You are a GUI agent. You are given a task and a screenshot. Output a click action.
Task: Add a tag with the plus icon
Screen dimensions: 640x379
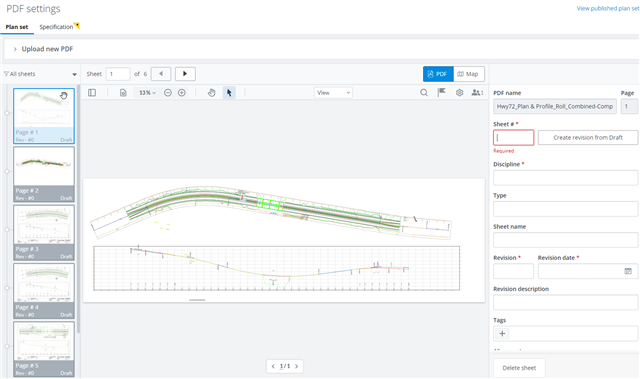(502, 334)
